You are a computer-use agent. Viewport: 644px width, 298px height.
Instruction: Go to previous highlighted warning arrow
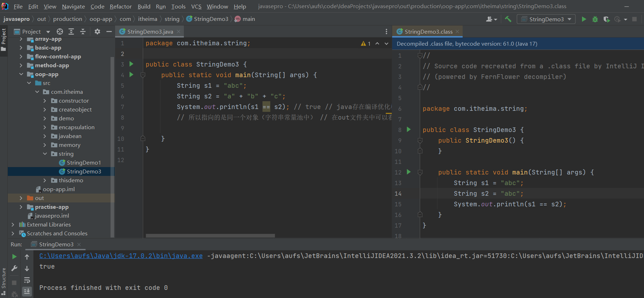(377, 44)
